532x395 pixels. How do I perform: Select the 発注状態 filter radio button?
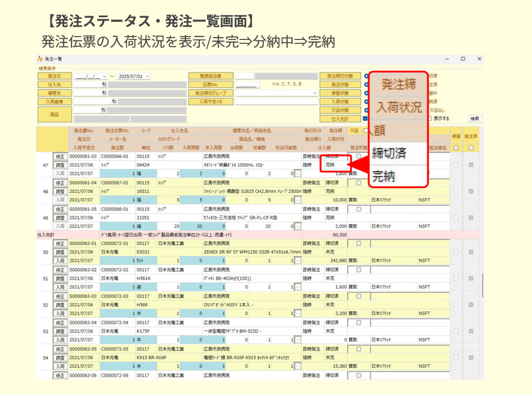click(365, 84)
